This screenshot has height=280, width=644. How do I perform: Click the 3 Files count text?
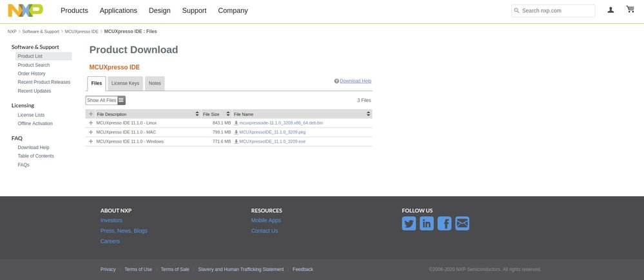[364, 101]
